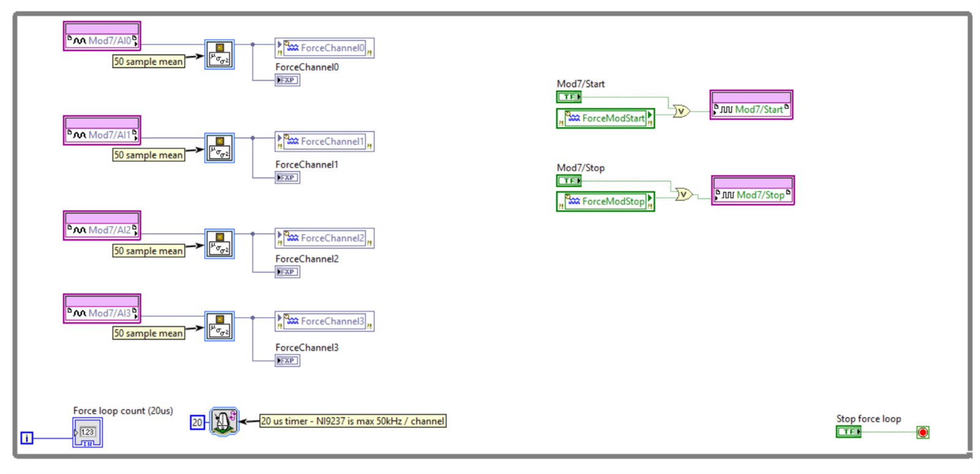The width and height of the screenshot is (980, 474).
Task: Click the FXP indicator under ForceChannel0
Action: [x=287, y=80]
